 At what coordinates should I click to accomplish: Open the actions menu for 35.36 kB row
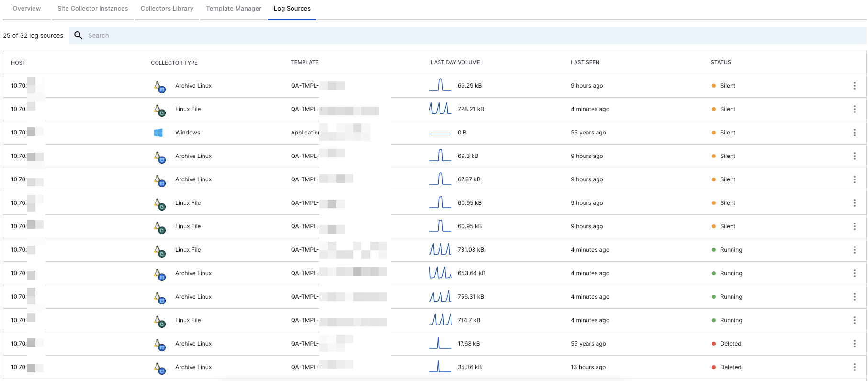854,367
